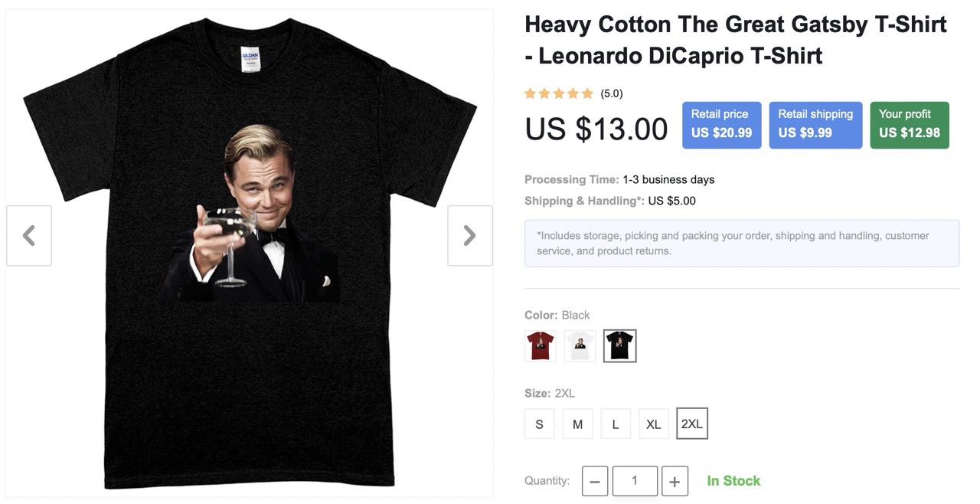Go to the next product image

click(470, 236)
